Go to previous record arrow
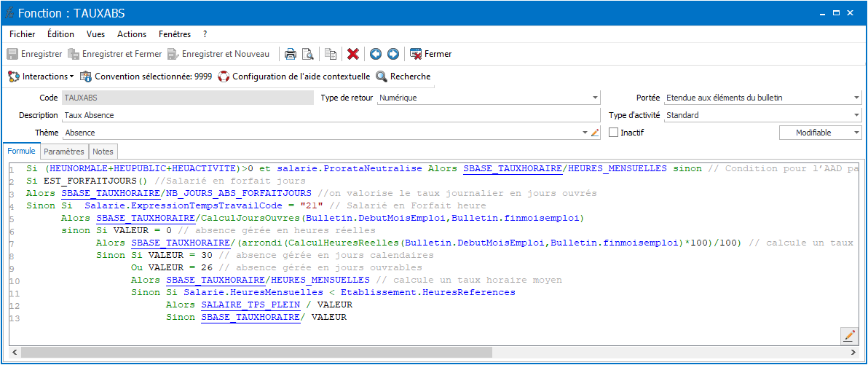The width and height of the screenshot is (868, 365). 376,55
